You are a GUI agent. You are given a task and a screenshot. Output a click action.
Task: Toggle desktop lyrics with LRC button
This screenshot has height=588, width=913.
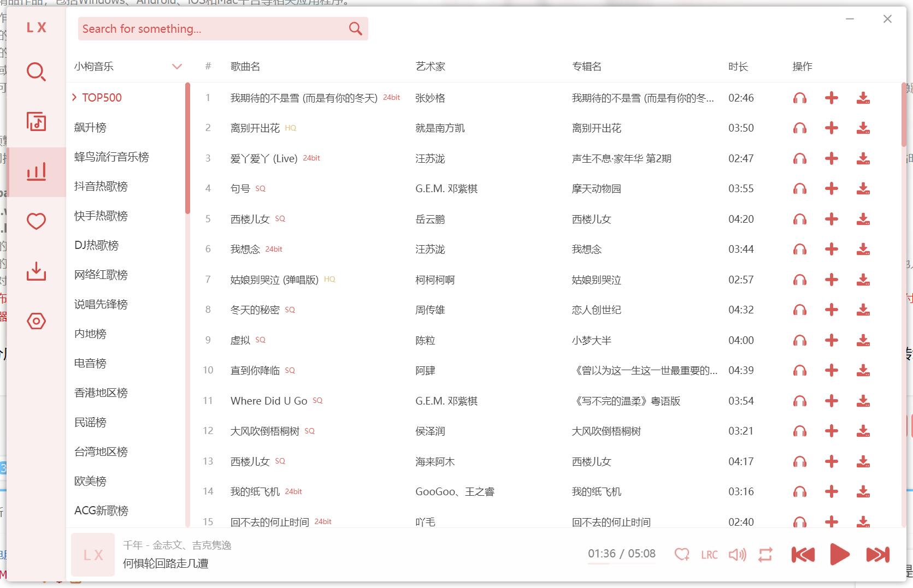click(709, 555)
